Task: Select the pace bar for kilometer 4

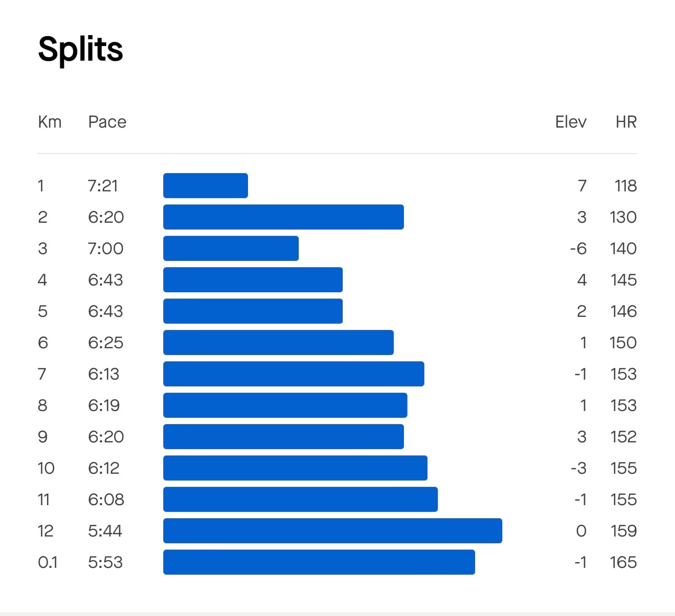Action: pos(253,280)
